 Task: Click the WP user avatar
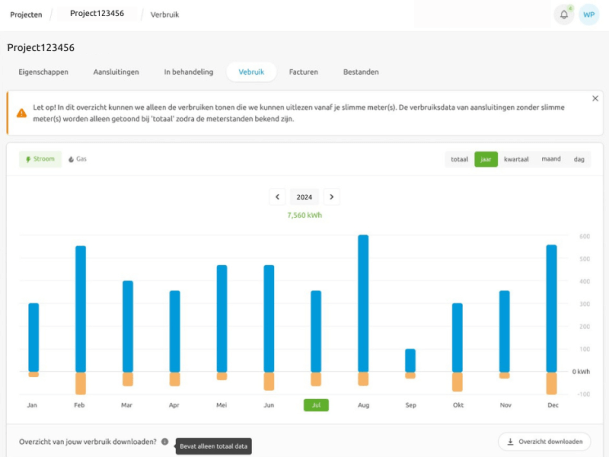[x=589, y=15]
